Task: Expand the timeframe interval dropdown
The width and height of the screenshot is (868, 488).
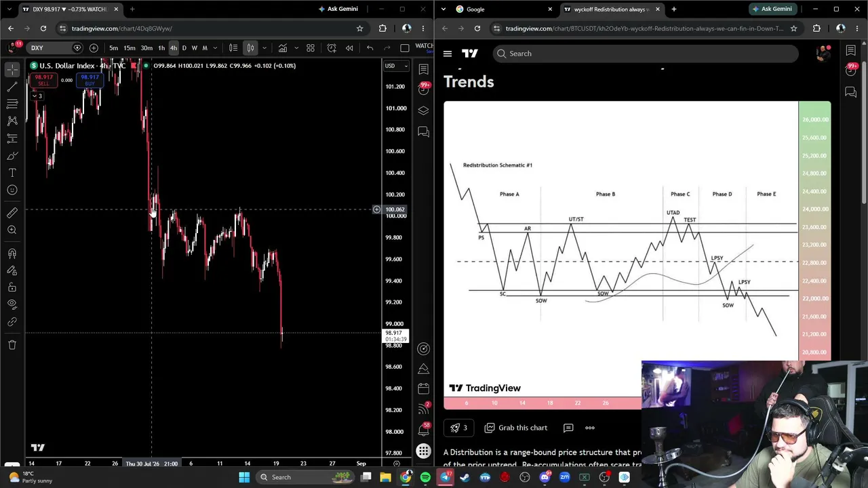Action: pyautogui.click(x=215, y=48)
